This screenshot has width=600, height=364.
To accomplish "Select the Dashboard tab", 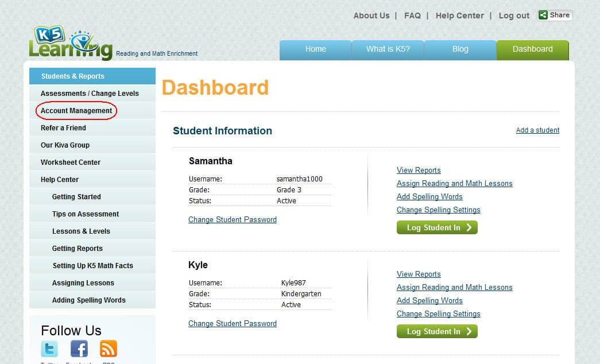I will pos(533,50).
